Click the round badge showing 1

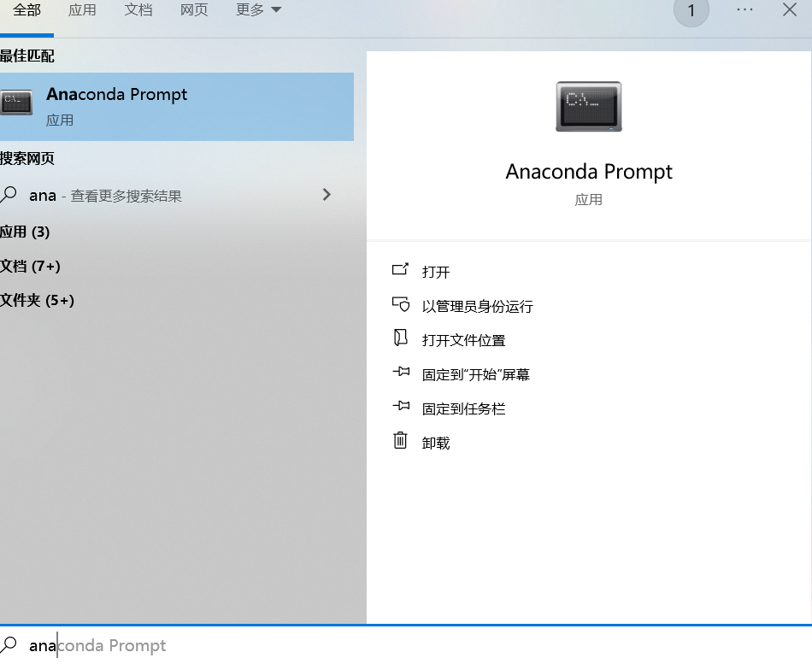(691, 10)
